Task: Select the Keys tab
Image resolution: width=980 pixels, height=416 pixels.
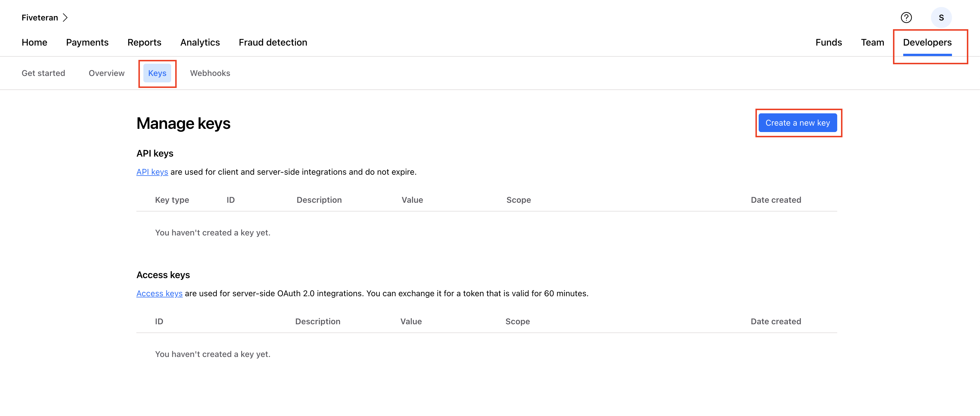Action: (x=157, y=72)
